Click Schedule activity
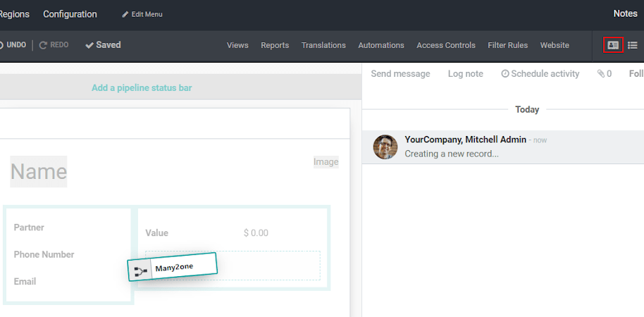 coord(540,74)
